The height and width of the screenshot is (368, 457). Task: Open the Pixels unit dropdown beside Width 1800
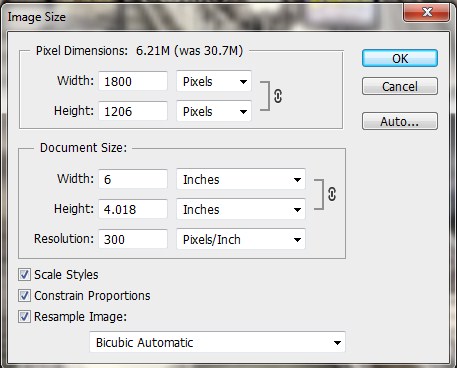coord(214,81)
